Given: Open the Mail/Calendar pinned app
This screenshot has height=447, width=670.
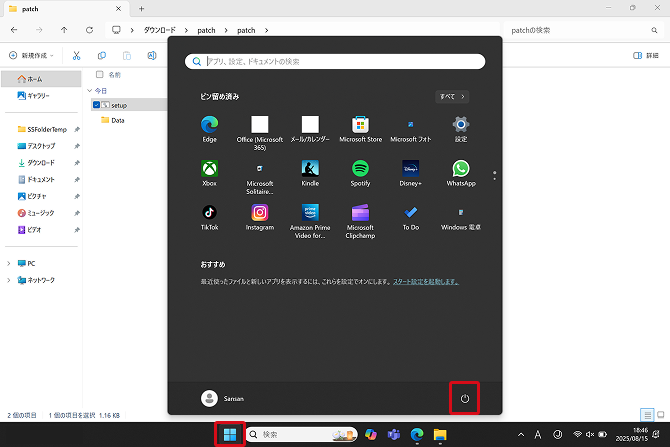Looking at the screenshot, I should 310,129.
